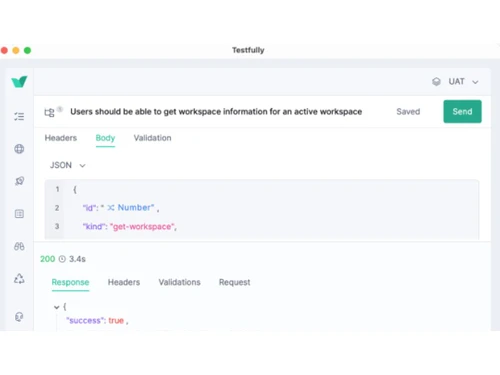This screenshot has width=500, height=375.
Task: Switch to the Validations tab
Action: click(179, 282)
